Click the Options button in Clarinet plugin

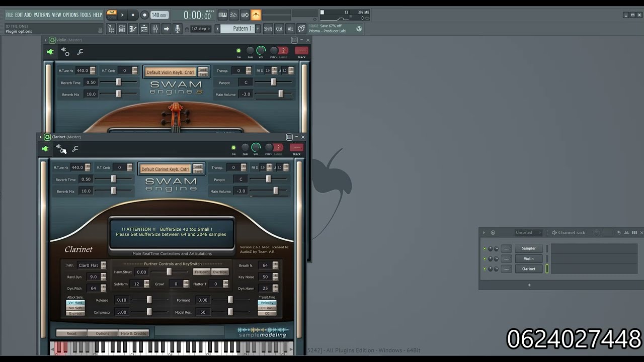coord(103,333)
